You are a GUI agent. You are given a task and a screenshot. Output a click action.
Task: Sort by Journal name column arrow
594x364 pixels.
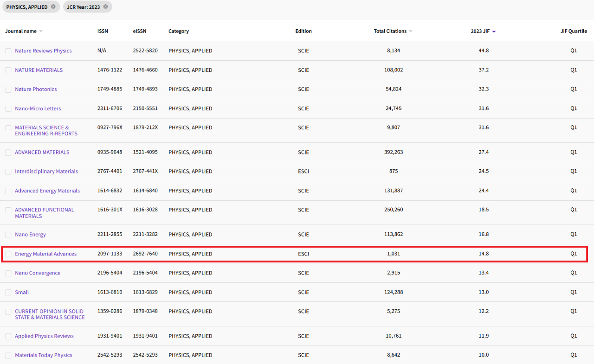pyautogui.click(x=41, y=32)
